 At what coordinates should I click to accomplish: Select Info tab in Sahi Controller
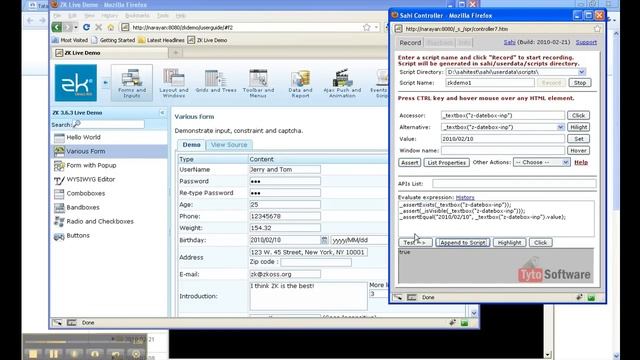point(464,43)
